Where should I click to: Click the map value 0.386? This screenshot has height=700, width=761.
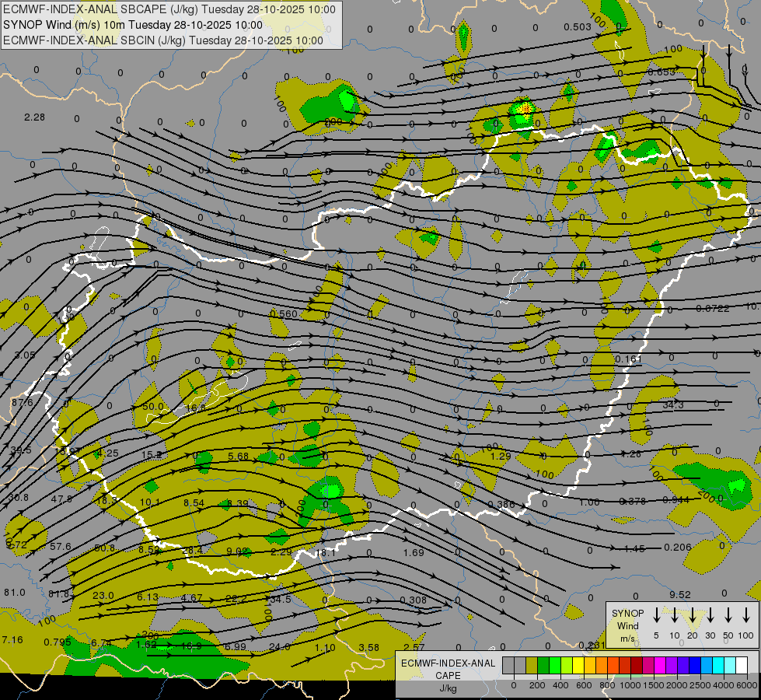[x=501, y=504]
